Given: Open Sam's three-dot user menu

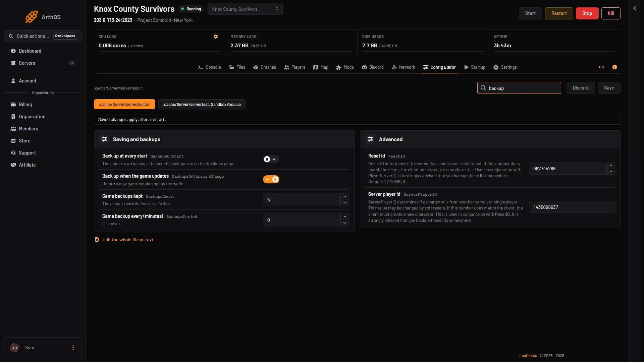Looking at the screenshot, I should [73, 348].
